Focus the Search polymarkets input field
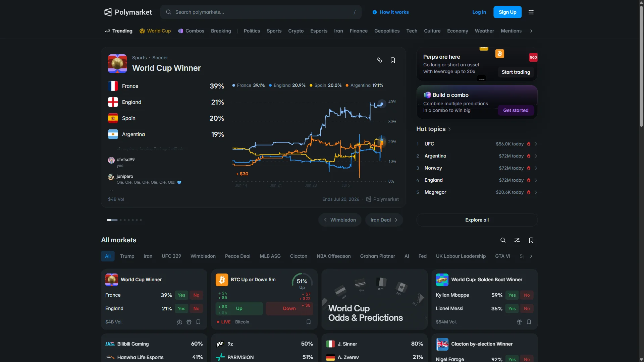Image resolution: width=644 pixels, height=362 pixels. pos(261,12)
